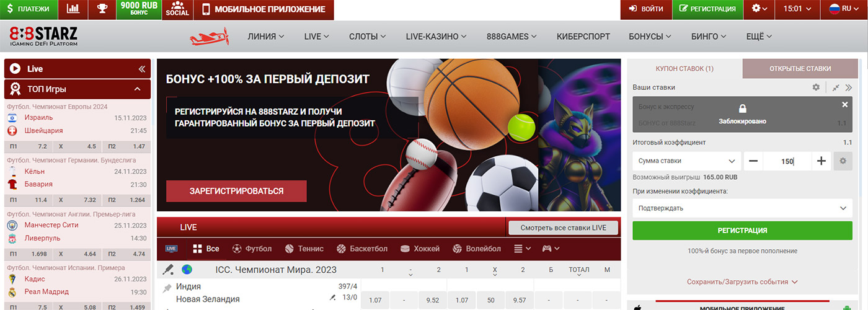This screenshot has height=310, width=868.
Task: Collapse the Live sidebar with double arrows
Action: point(141,69)
